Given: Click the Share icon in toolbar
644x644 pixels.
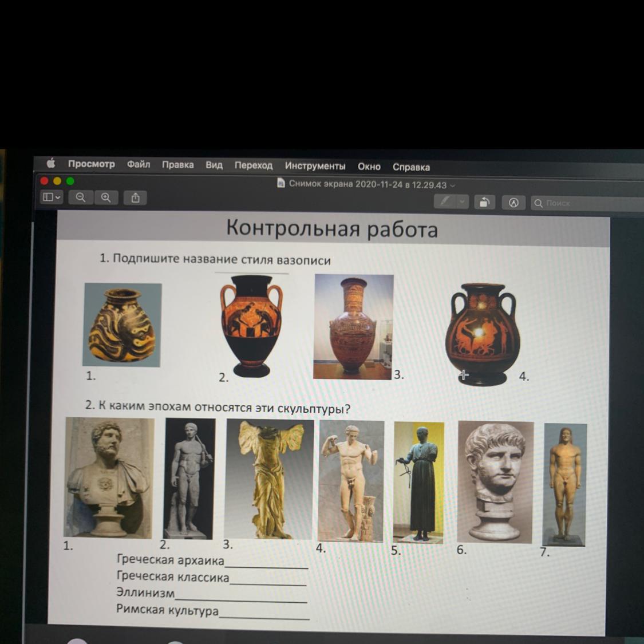Looking at the screenshot, I should pyautogui.click(x=135, y=199).
